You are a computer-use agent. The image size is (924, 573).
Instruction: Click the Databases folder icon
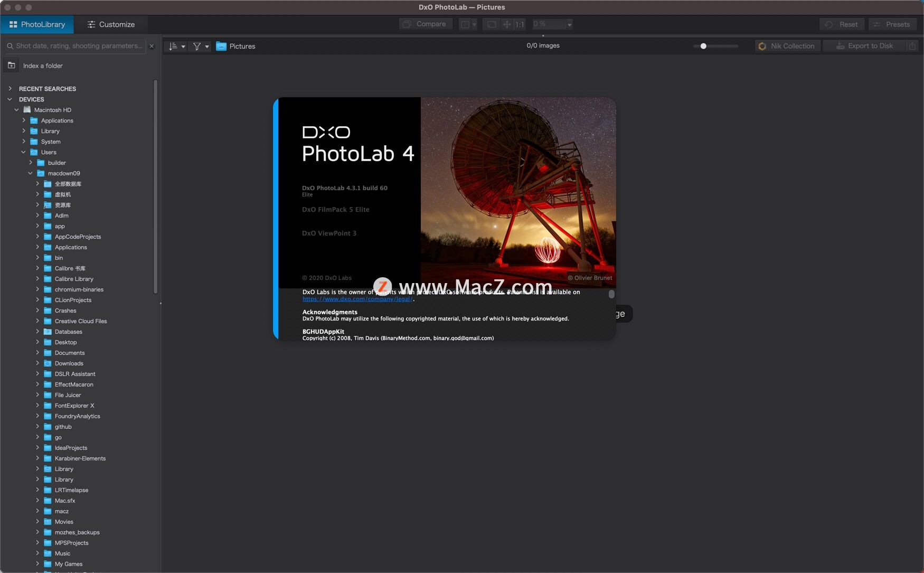(48, 332)
